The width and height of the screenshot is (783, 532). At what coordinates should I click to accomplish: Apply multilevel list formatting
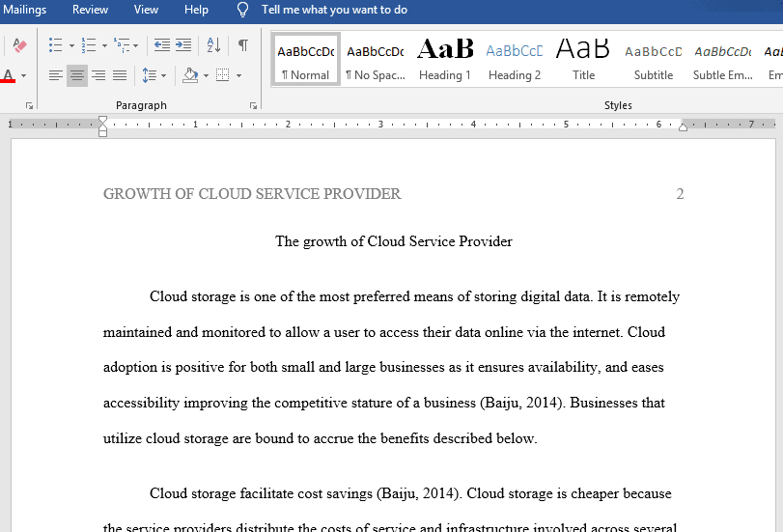(x=122, y=45)
